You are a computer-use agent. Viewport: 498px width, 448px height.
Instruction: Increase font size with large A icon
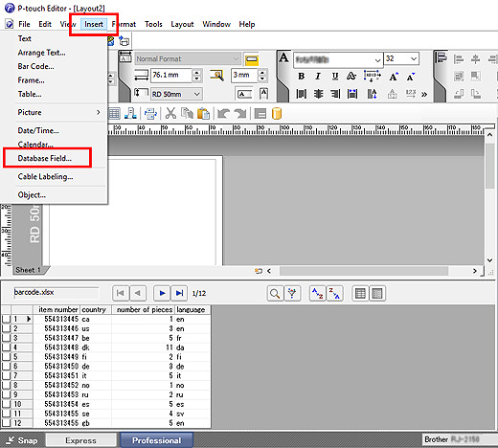tap(394, 77)
